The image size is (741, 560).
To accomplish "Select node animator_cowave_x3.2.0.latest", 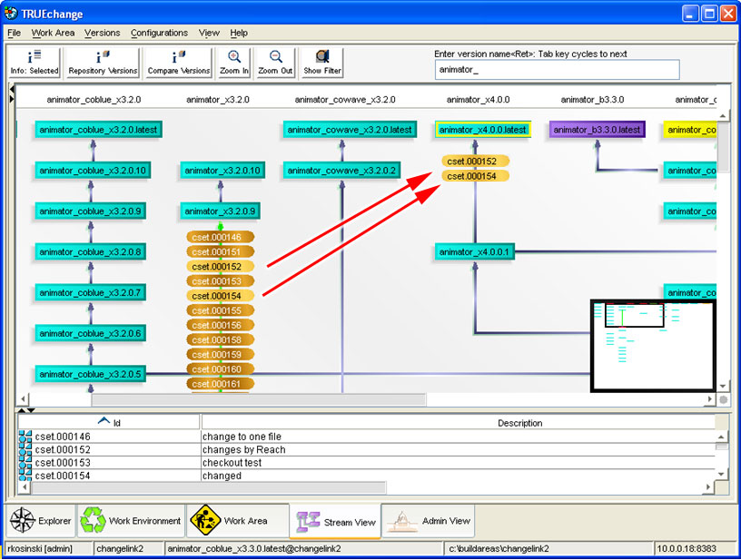I will point(350,130).
